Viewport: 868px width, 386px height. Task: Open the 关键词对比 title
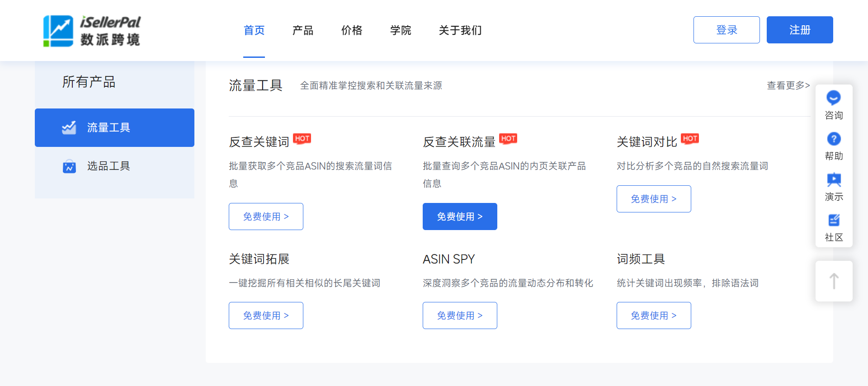pyautogui.click(x=647, y=142)
